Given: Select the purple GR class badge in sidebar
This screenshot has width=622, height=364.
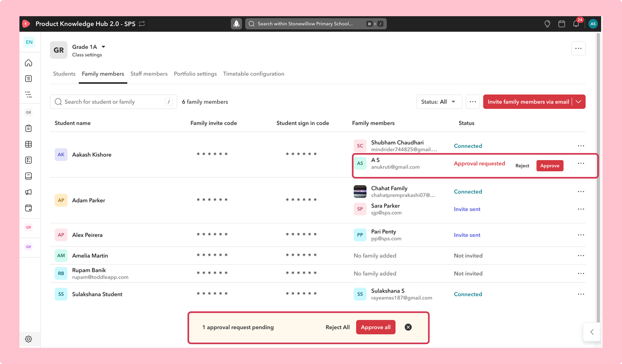Looking at the screenshot, I should (x=28, y=247).
